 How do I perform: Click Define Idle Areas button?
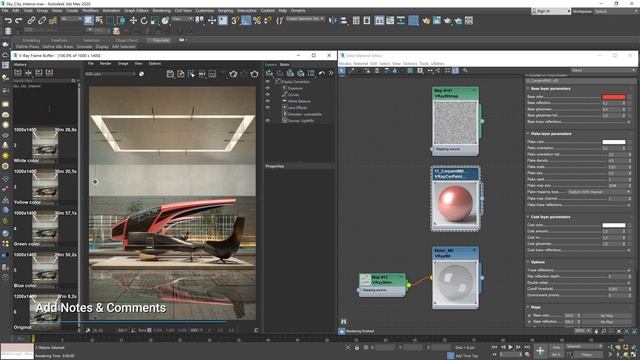(58, 47)
